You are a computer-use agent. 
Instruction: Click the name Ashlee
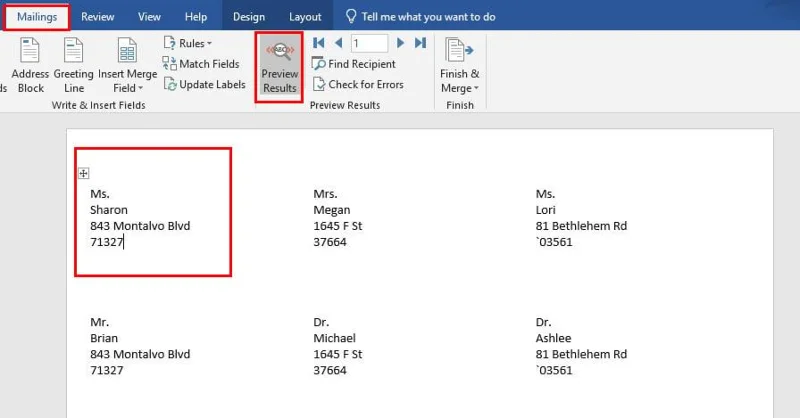554,338
